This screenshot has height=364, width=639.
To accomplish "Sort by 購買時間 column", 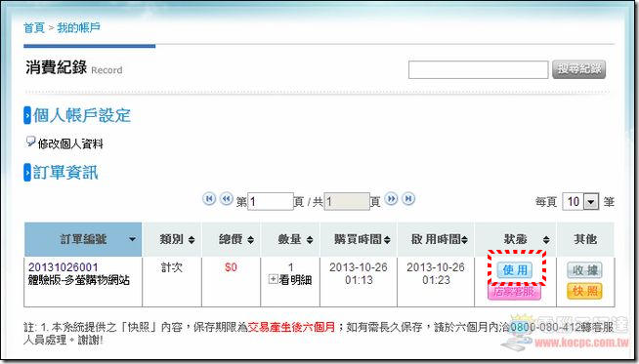I will [x=387, y=240].
